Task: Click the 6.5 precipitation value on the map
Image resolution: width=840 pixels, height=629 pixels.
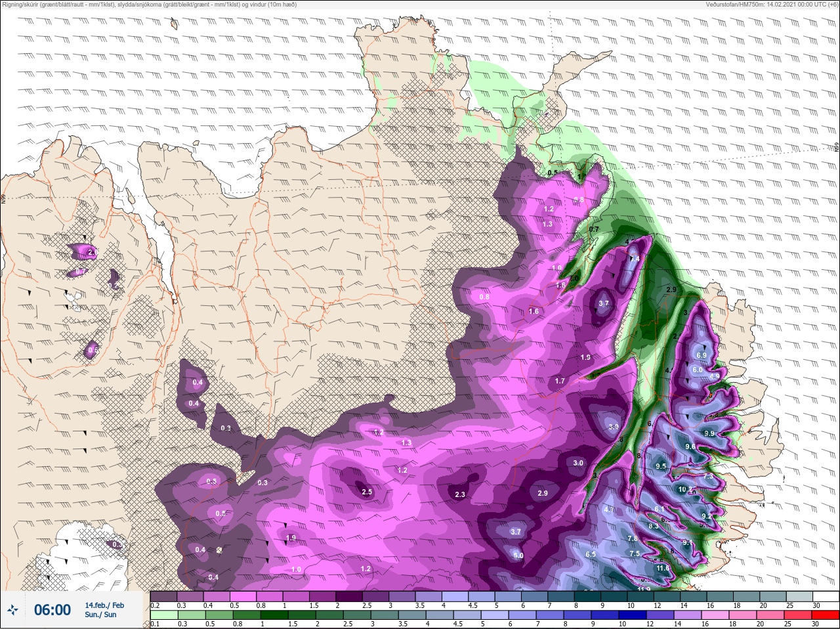Action: coord(591,554)
